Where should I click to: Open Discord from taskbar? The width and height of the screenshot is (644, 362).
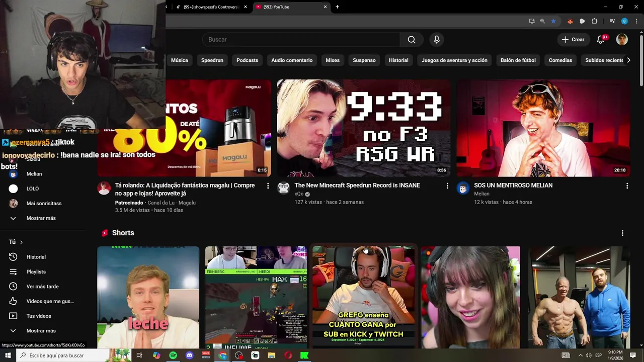click(x=190, y=355)
